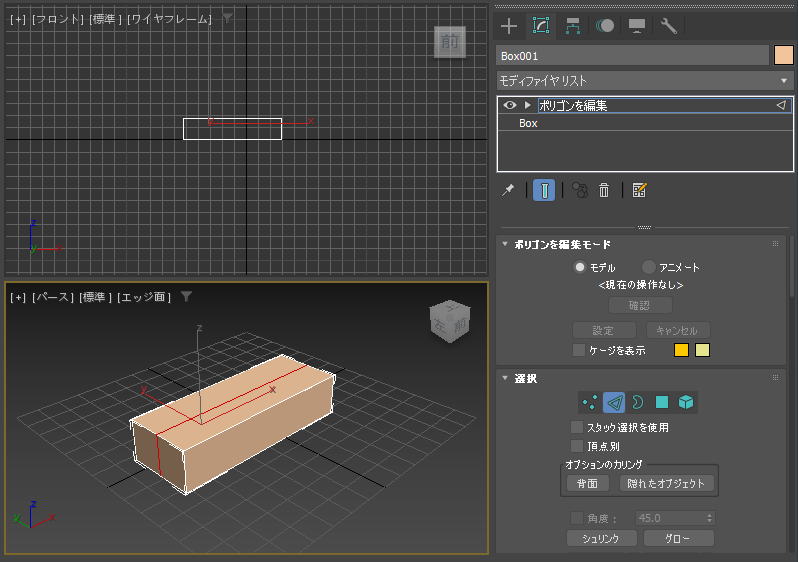The width and height of the screenshot is (798, 562).
Task: Click the filter icon in perspective viewport
Action: coord(186,296)
